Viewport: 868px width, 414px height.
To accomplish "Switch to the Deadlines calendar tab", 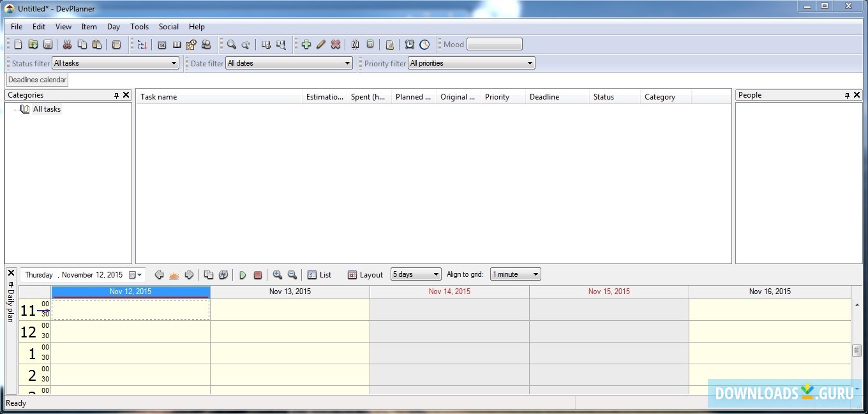I will [x=36, y=79].
